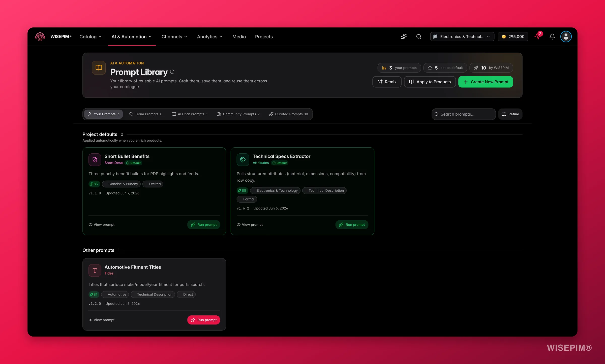The image size is (605, 364).
Task: Run prompt for Automotive Fitment Titles
Action: tap(204, 320)
